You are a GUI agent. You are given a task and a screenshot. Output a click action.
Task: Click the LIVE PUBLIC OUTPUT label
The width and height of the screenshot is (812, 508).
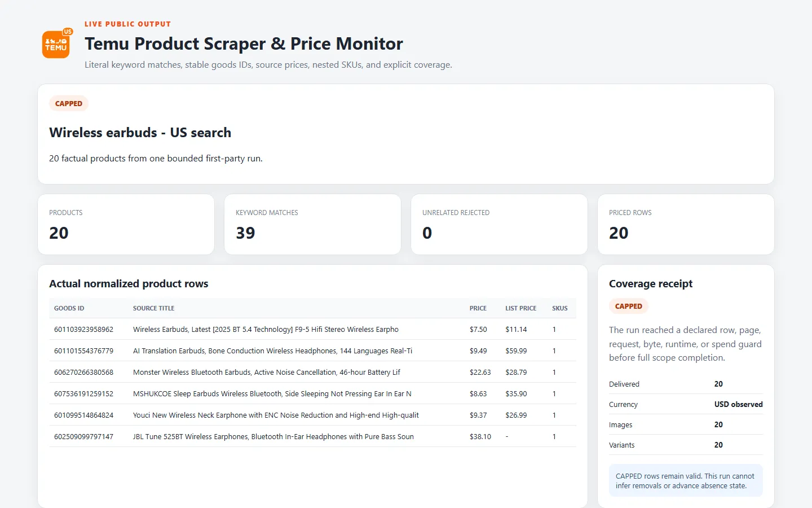(x=127, y=24)
